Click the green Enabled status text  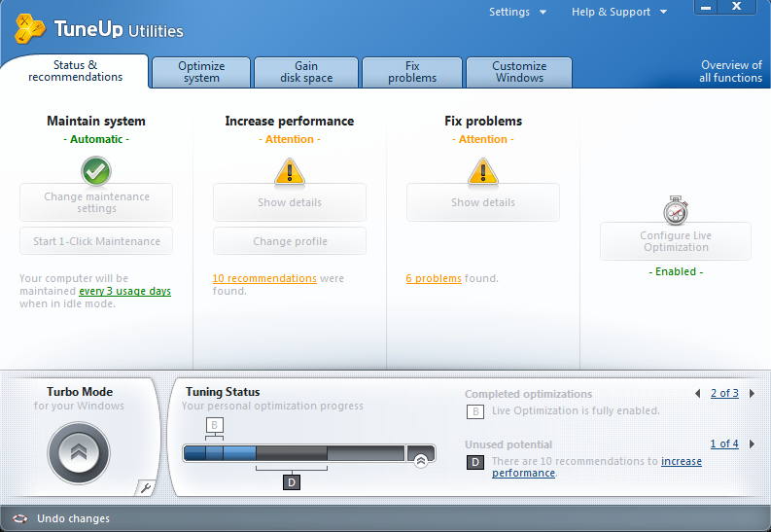[676, 271]
